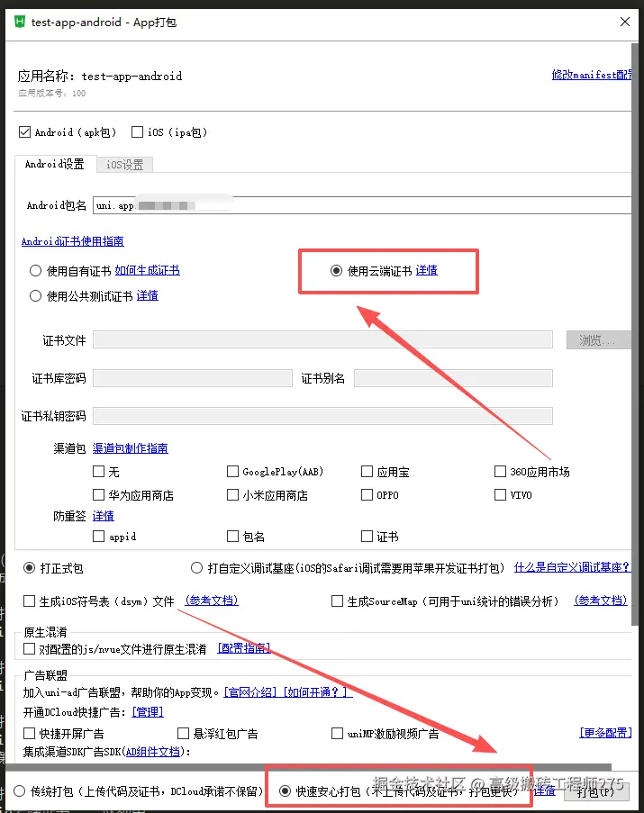Enable the iOS (ipa包) checkbox
644x813 pixels.
(138, 132)
